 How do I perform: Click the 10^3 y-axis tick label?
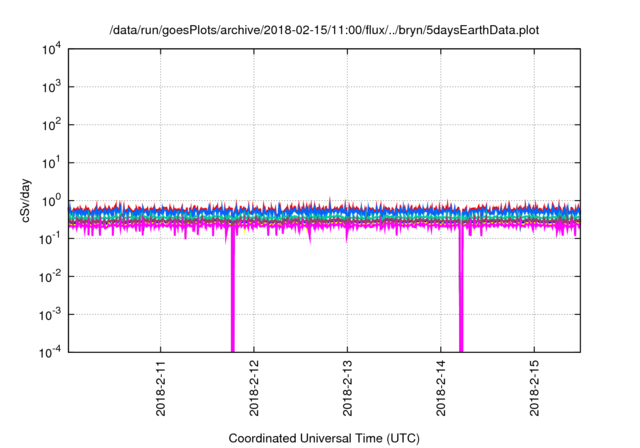click(51, 87)
